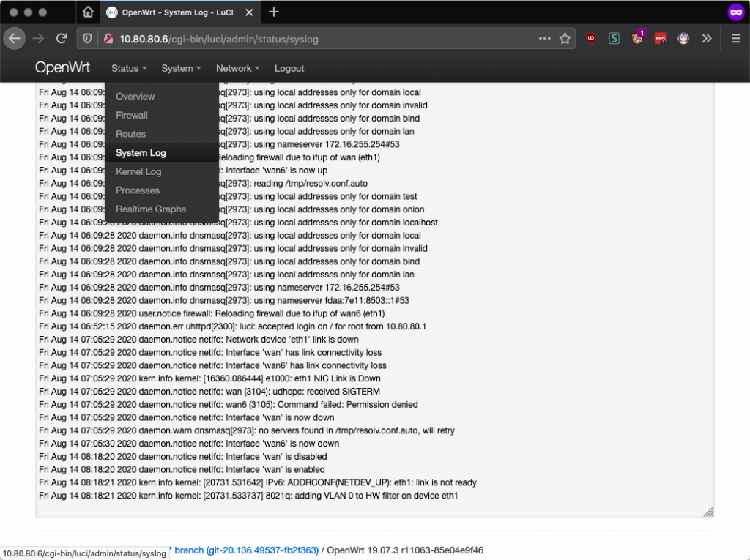The image size is (750, 560).
Task: Select the OpenWrt - System Log tab
Action: coord(181,12)
